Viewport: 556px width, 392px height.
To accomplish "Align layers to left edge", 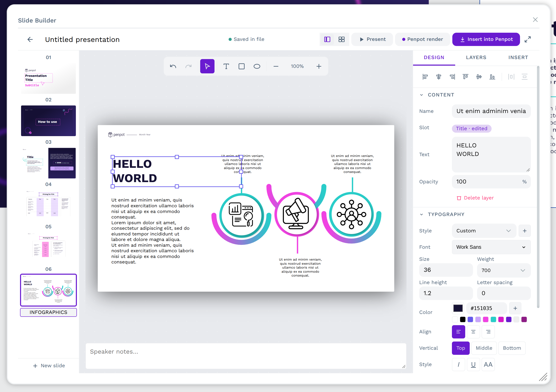I will (x=425, y=77).
